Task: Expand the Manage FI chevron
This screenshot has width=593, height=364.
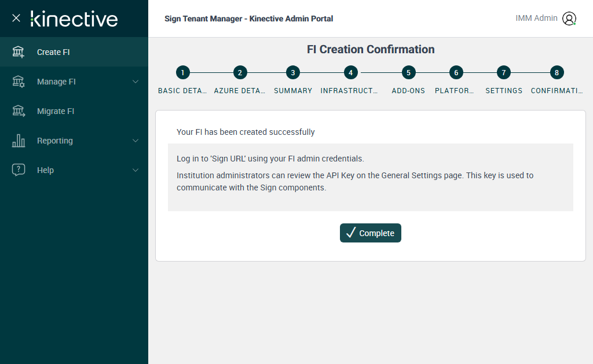Action: coord(136,82)
